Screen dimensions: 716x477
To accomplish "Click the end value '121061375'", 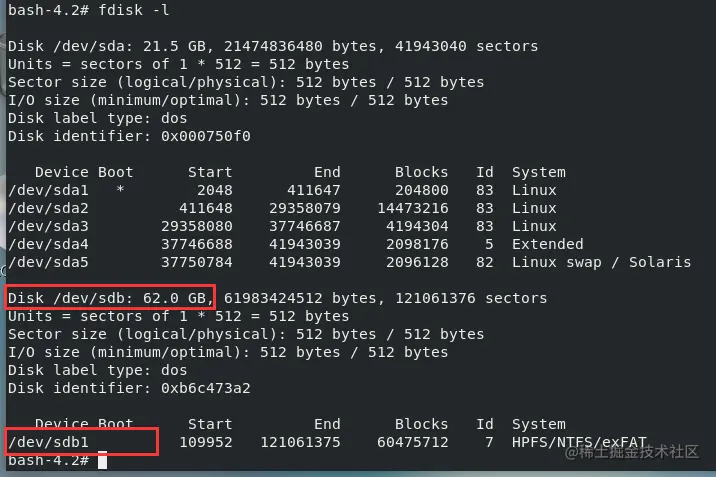I will tap(300, 442).
